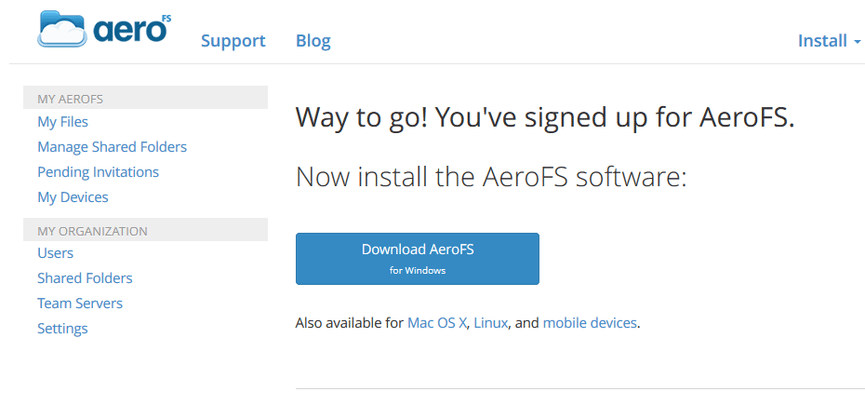Open organization Settings
Screen dimensions: 865x405
pos(62,328)
